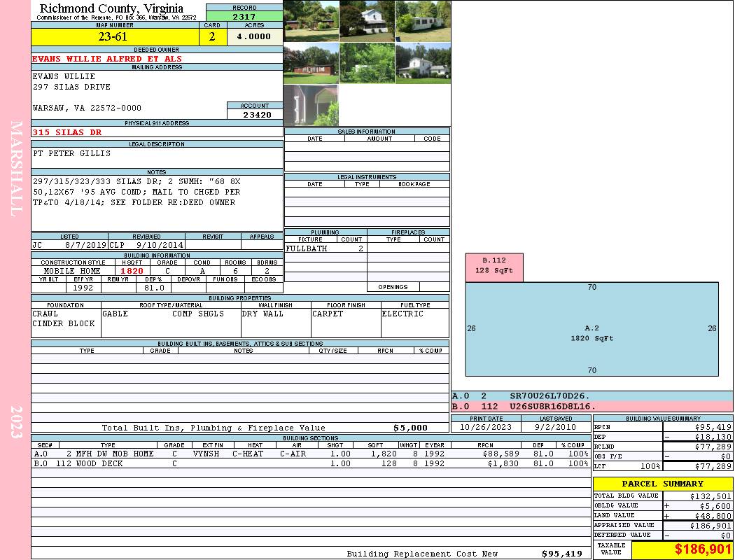Open the middle-right two-story white house photo

423,63
